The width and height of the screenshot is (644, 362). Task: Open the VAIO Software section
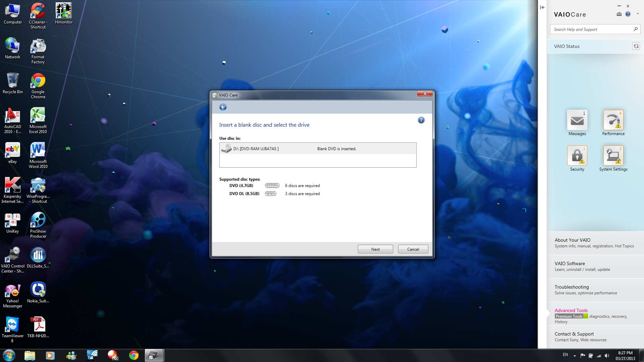point(595,266)
